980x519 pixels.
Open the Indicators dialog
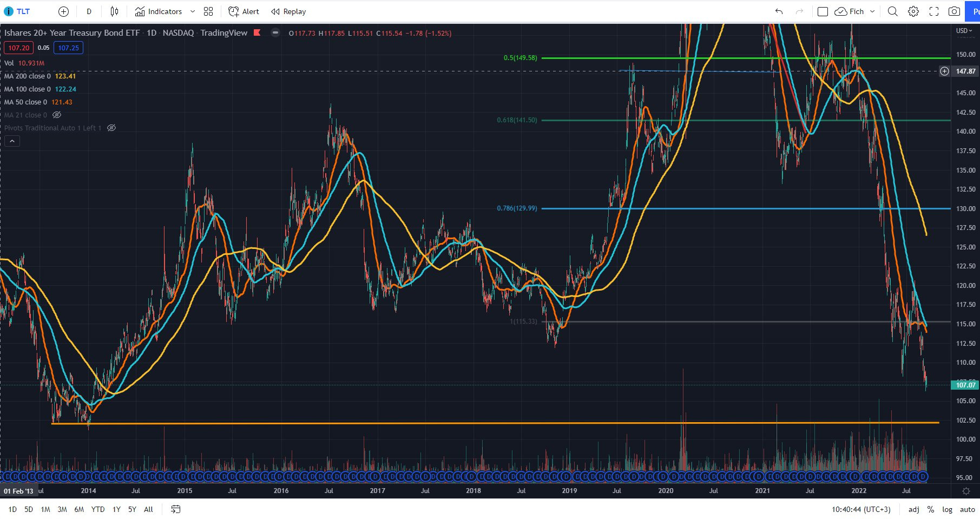pyautogui.click(x=159, y=11)
